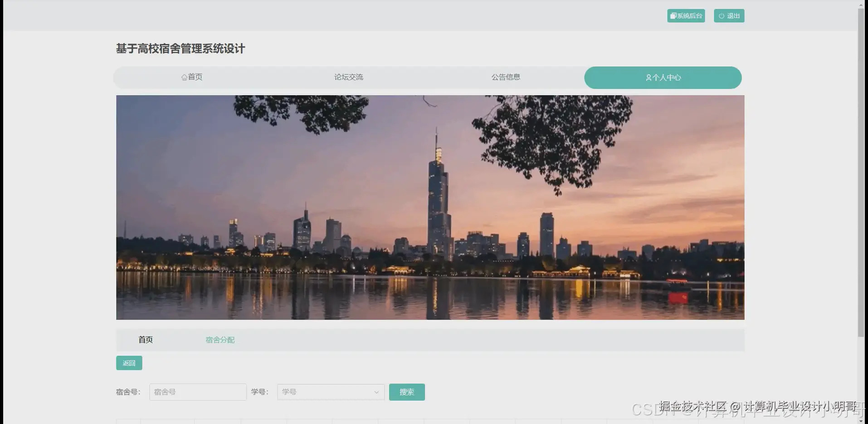
Task: Open the 论坛交流 forum tab
Action: (349, 77)
